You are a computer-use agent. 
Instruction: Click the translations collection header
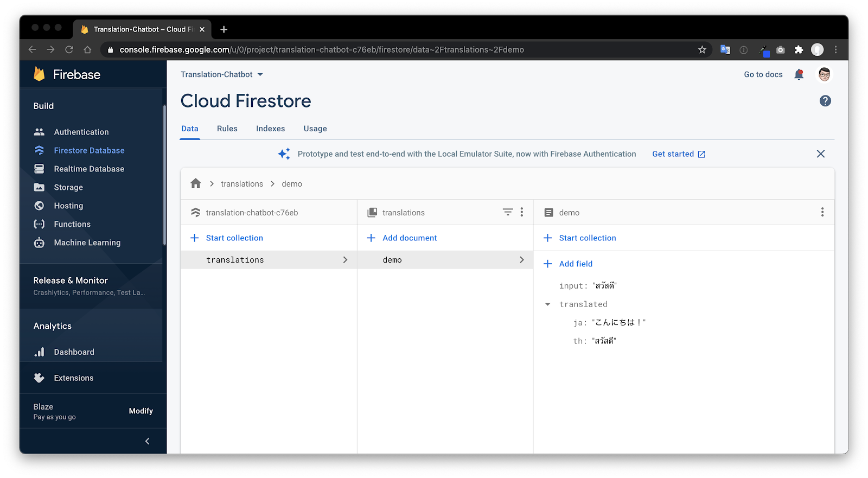point(404,213)
